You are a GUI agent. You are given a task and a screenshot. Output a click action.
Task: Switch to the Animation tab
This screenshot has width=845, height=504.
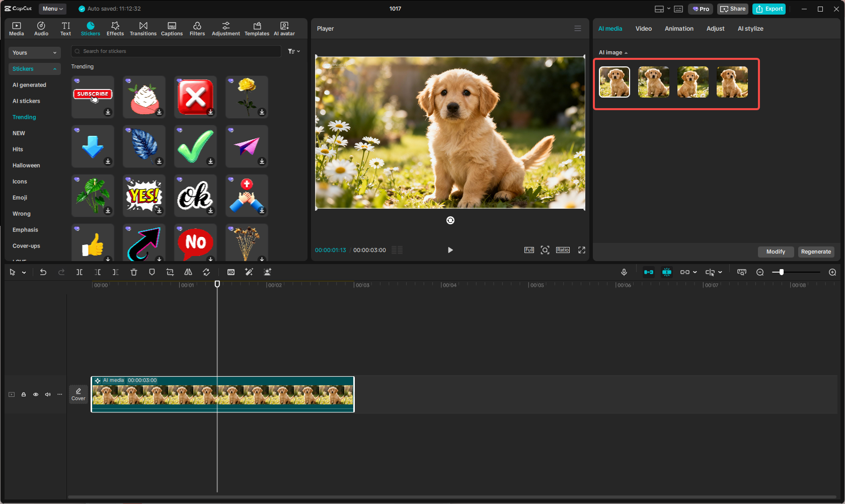679,29
